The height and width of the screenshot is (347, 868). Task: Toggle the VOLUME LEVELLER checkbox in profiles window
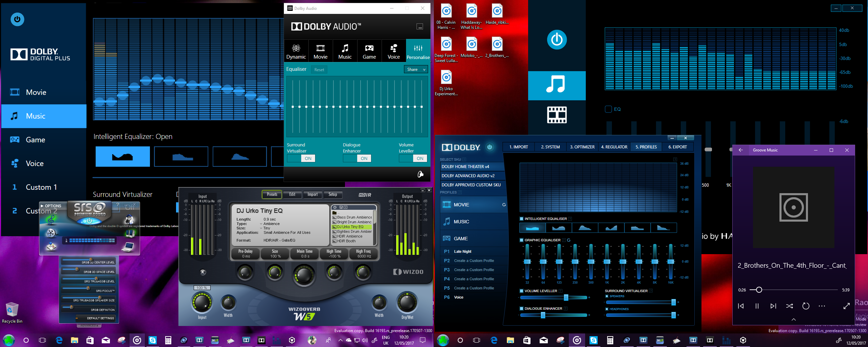click(521, 291)
